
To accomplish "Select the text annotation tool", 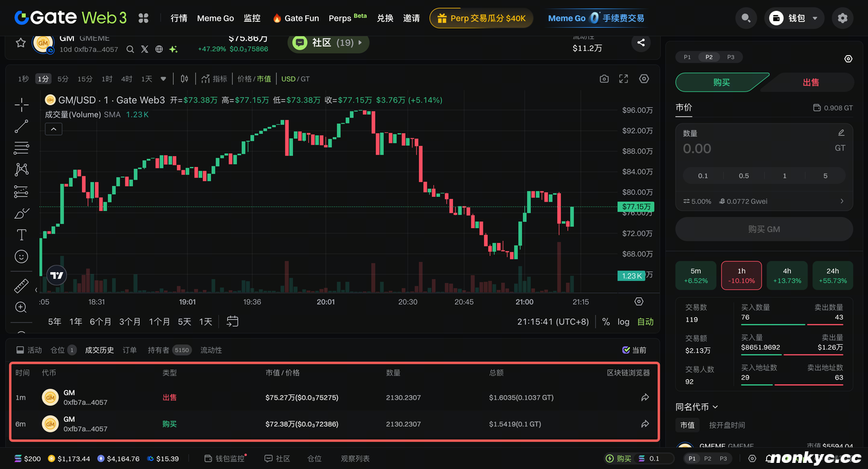I will click(22, 235).
